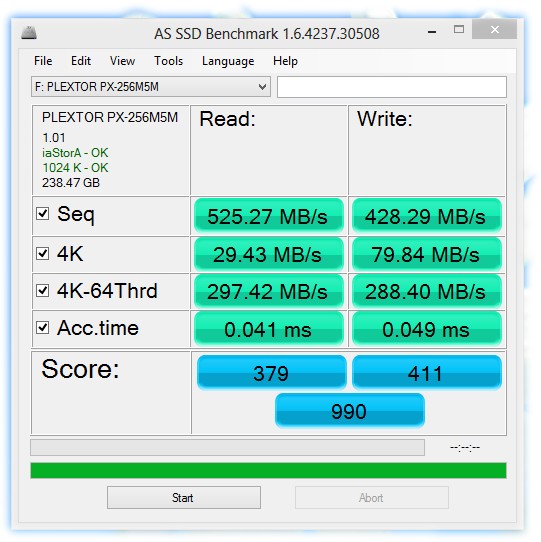Open the Edit menu
The image size is (541, 542).
(81, 61)
